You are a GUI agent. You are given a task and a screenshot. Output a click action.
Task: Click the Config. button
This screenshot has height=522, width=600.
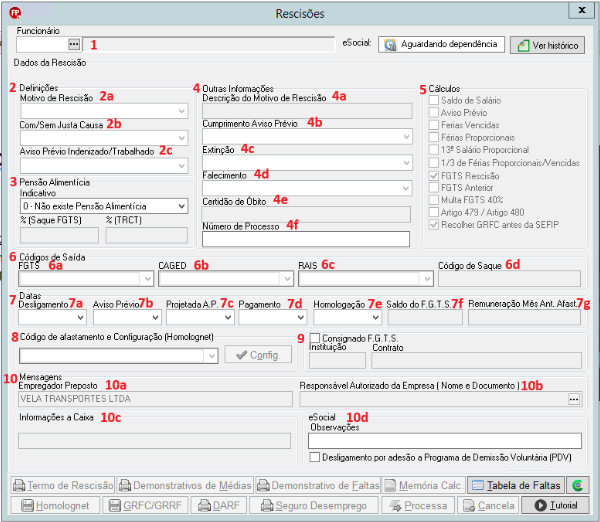coord(258,355)
